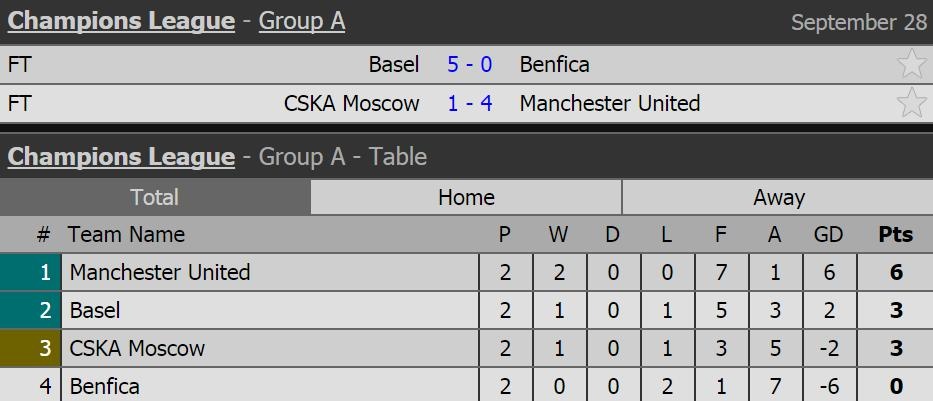Open the Champions League link in fixtures header

pyautogui.click(x=121, y=21)
